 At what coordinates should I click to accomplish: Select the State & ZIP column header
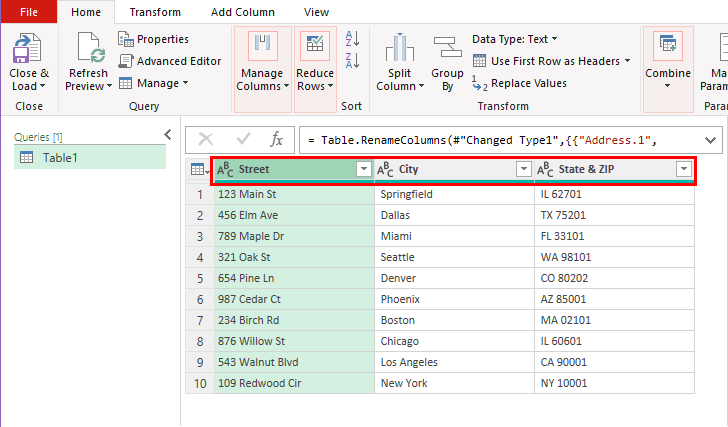[614, 170]
